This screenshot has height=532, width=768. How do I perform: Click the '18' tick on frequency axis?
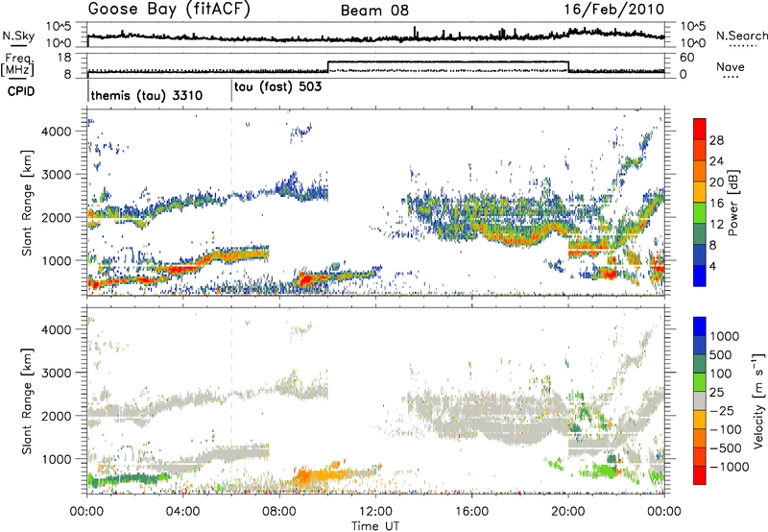coord(64,58)
